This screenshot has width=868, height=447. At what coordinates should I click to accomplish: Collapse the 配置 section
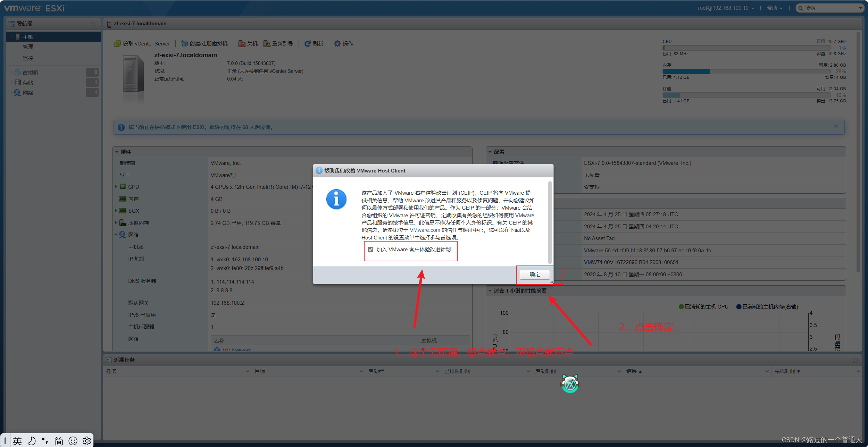(x=490, y=152)
